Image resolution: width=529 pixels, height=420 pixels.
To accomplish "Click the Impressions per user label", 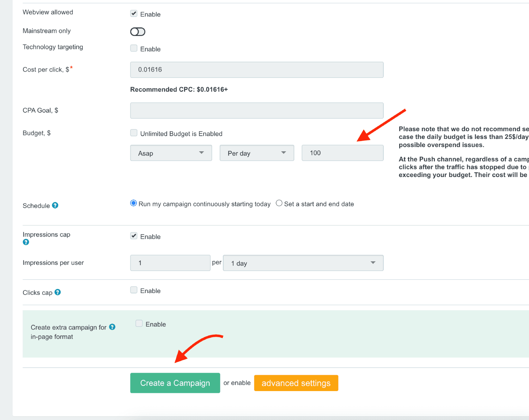I will [53, 263].
